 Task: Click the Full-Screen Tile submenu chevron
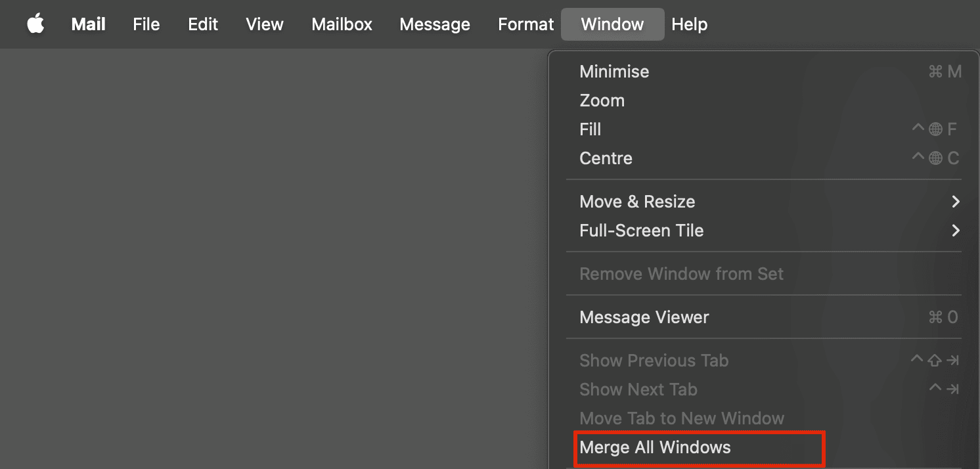956,231
